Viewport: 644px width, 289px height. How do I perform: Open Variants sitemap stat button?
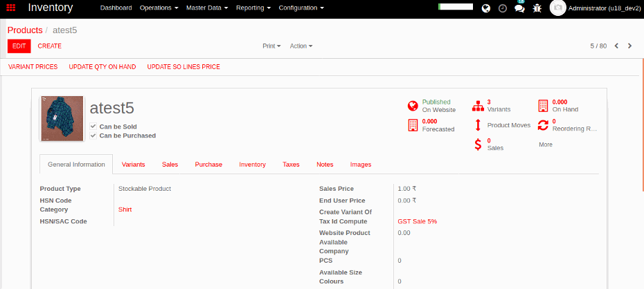pos(493,106)
